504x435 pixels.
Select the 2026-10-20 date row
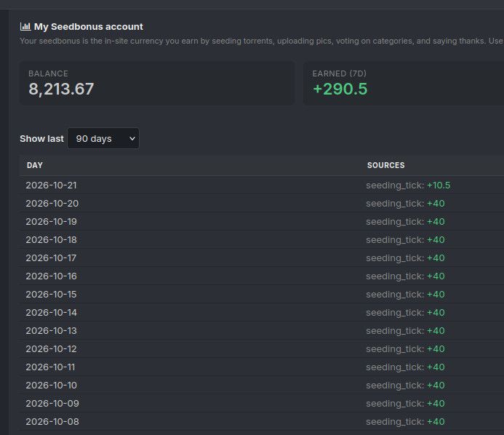coord(262,204)
